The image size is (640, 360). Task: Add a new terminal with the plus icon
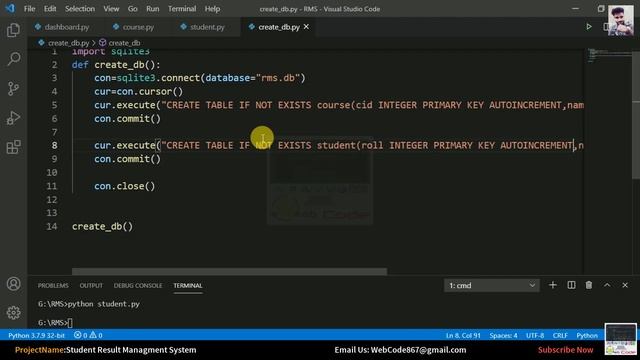tap(553, 285)
